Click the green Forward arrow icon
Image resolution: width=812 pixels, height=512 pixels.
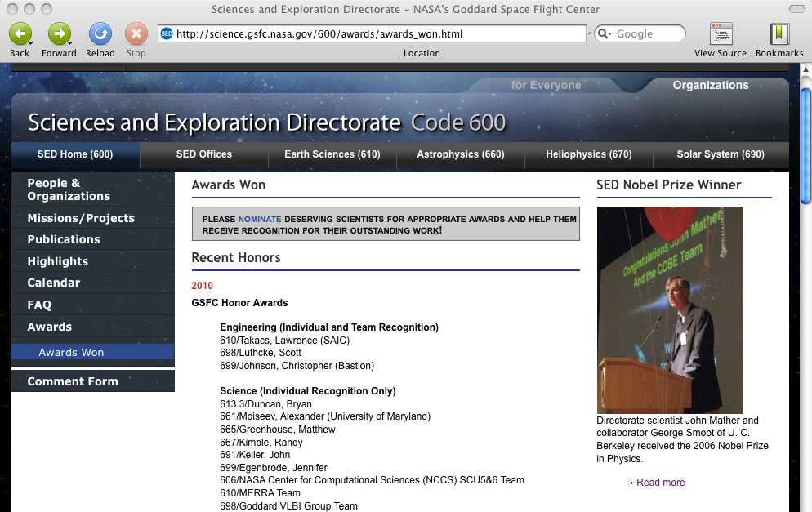tap(59, 33)
